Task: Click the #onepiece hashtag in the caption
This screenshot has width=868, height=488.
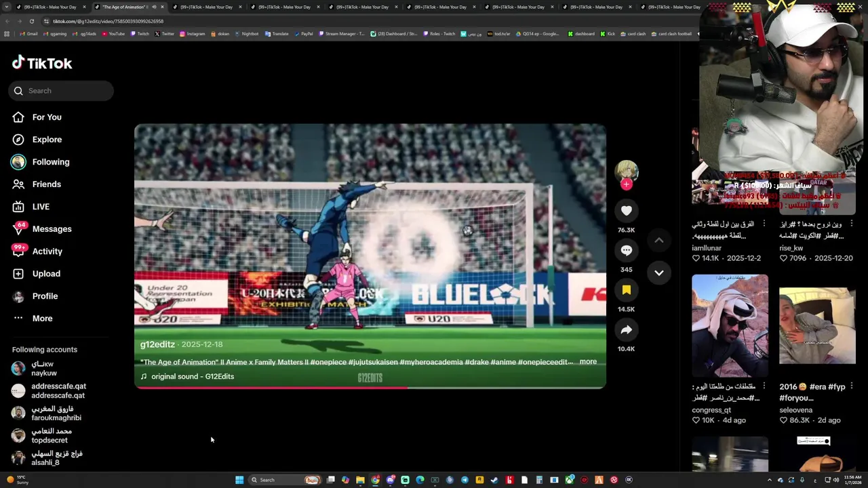Action: (x=328, y=362)
